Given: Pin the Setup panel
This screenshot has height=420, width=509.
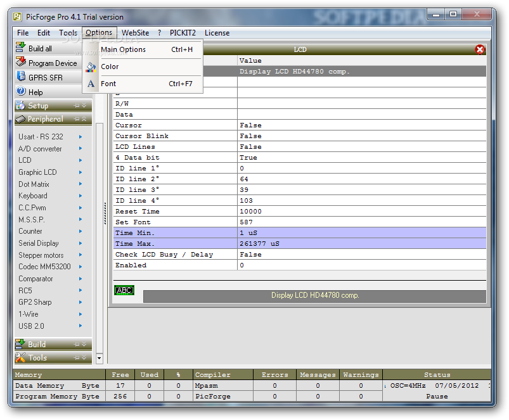Looking at the screenshot, I should pyautogui.click(x=77, y=106).
